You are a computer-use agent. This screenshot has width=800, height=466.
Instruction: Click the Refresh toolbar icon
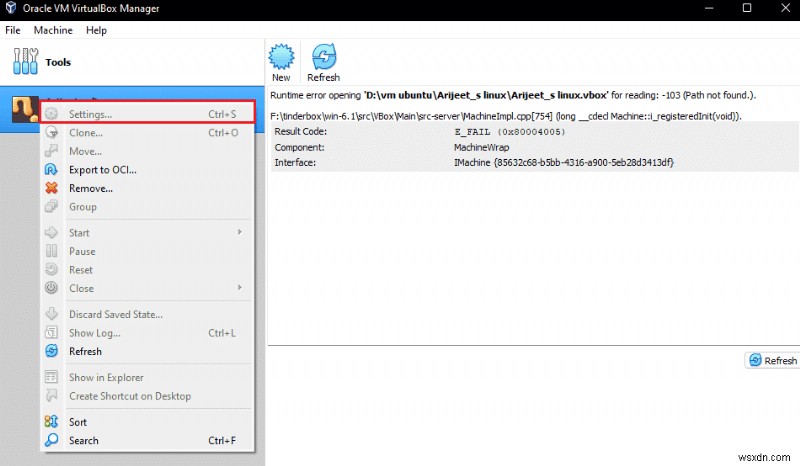pyautogui.click(x=324, y=57)
